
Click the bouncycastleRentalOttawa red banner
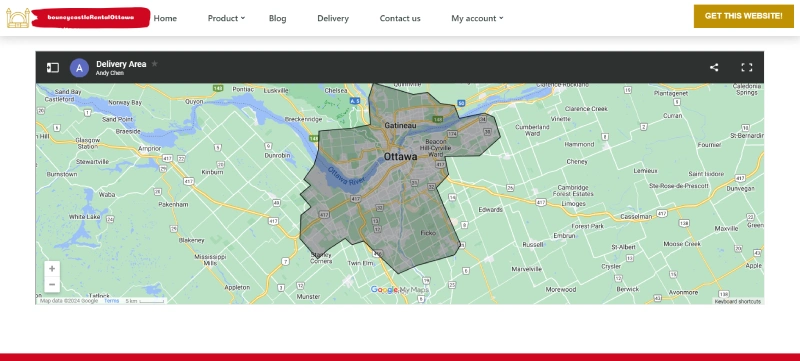pos(90,17)
